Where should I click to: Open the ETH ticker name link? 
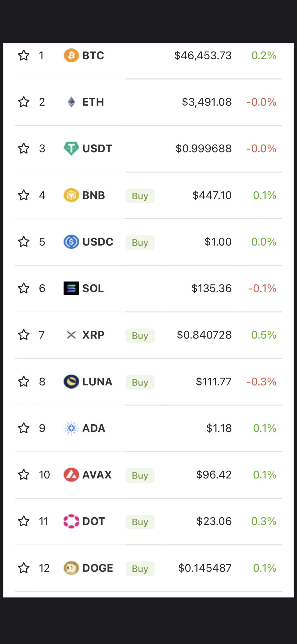(93, 102)
